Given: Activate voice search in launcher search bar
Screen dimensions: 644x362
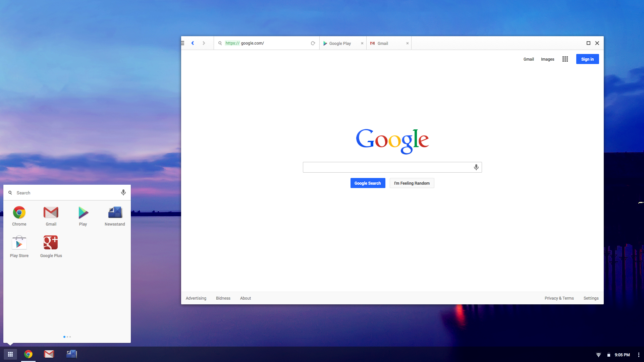Looking at the screenshot, I should tap(123, 192).
